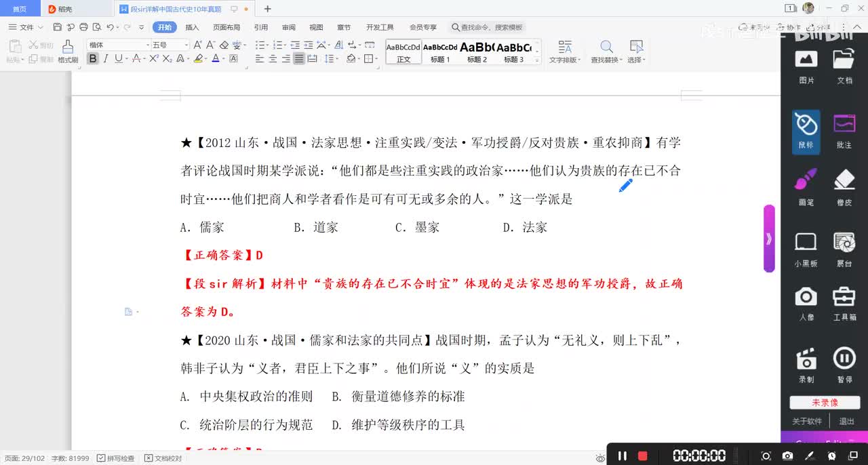Screen dimensions: 868x465
Task: Open the 人像 (portrait camera) tool
Action: tap(806, 303)
